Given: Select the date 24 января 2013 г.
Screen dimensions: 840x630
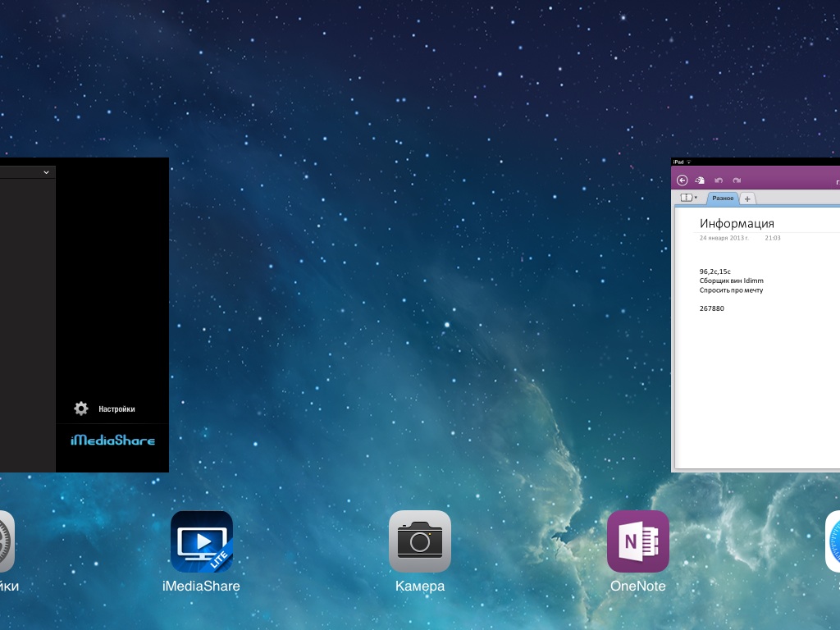Looking at the screenshot, I should click(724, 238).
